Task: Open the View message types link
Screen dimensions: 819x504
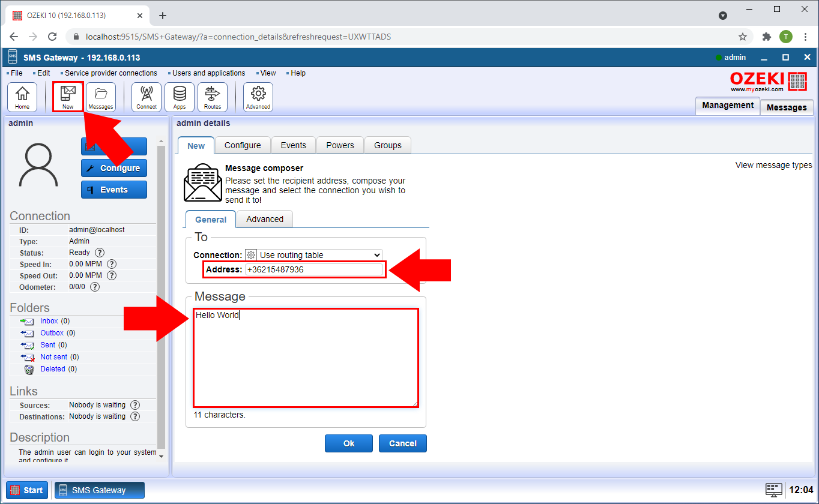Action: click(773, 165)
